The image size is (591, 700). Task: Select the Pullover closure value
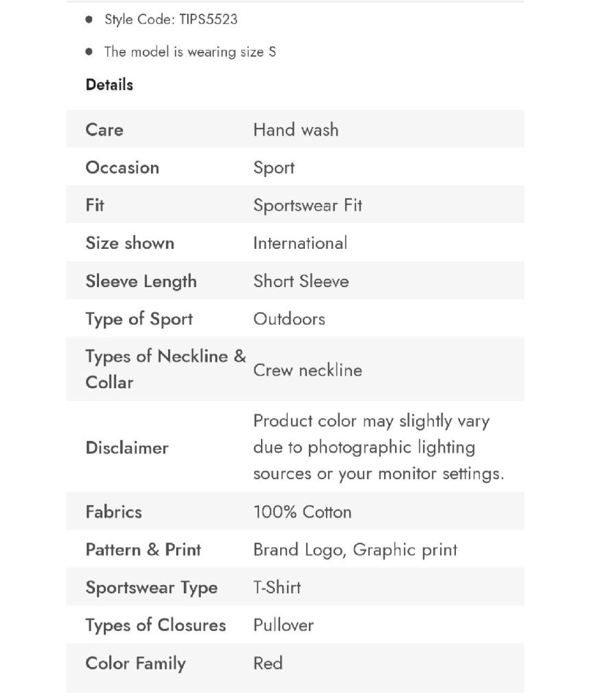click(283, 625)
